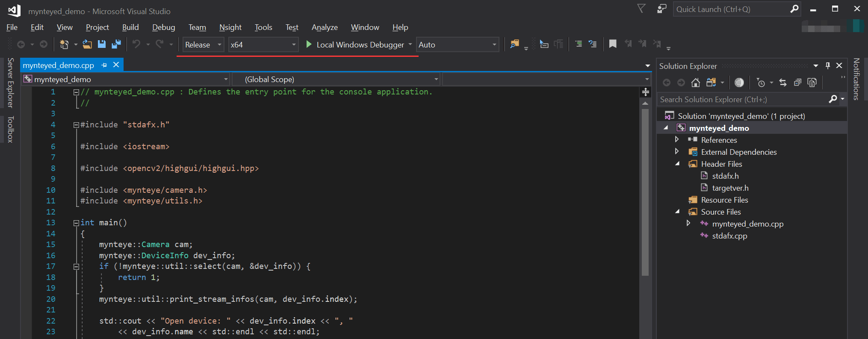The height and width of the screenshot is (339, 868).
Task: Open the editor active files list arrow
Action: [x=648, y=66]
